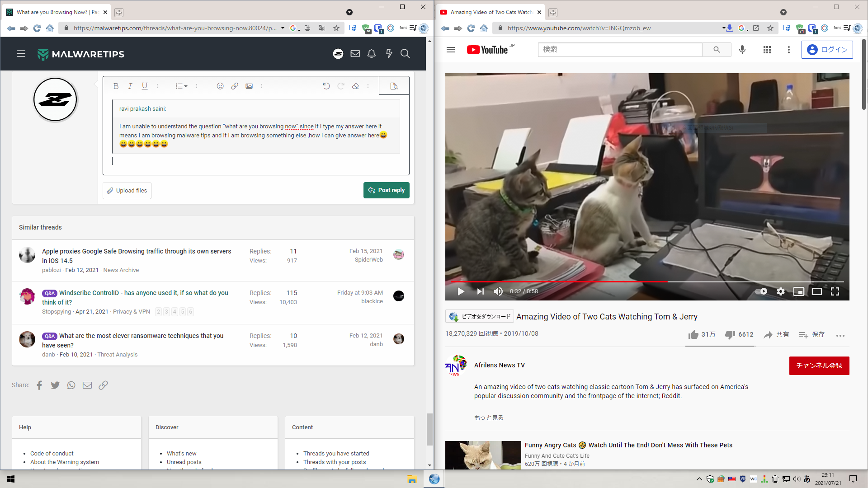This screenshot has height=488, width=868.
Task: Enable YouTube miniplayer
Action: coord(799,291)
